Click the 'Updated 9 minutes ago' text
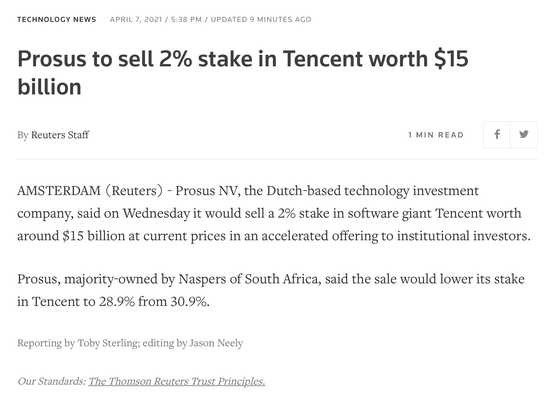Screen dimensions: 550x399 point(261,20)
